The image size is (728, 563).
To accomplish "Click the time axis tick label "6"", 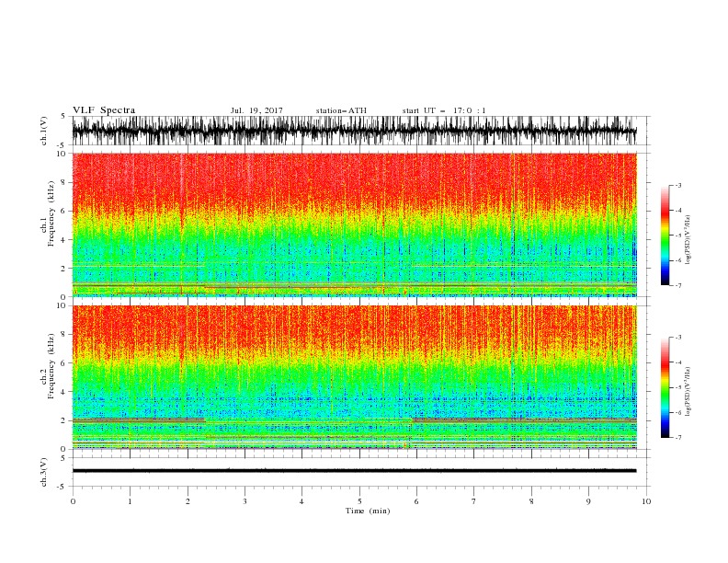I will [x=416, y=501].
